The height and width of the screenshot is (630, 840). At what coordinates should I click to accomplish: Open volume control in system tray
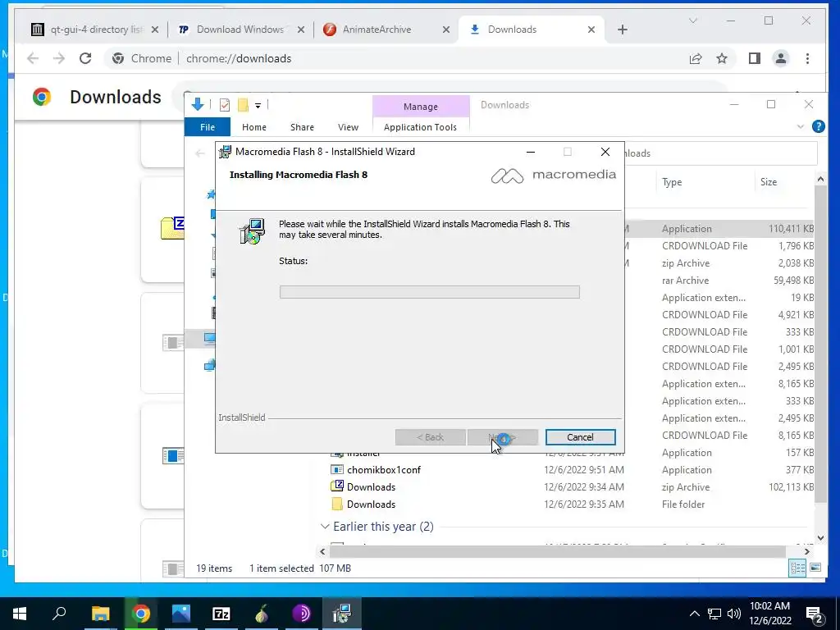coord(734,614)
